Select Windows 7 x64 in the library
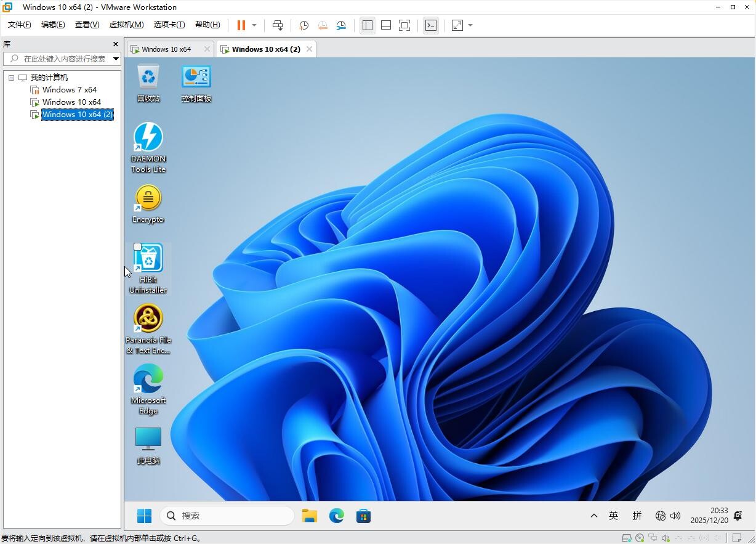 [x=69, y=90]
